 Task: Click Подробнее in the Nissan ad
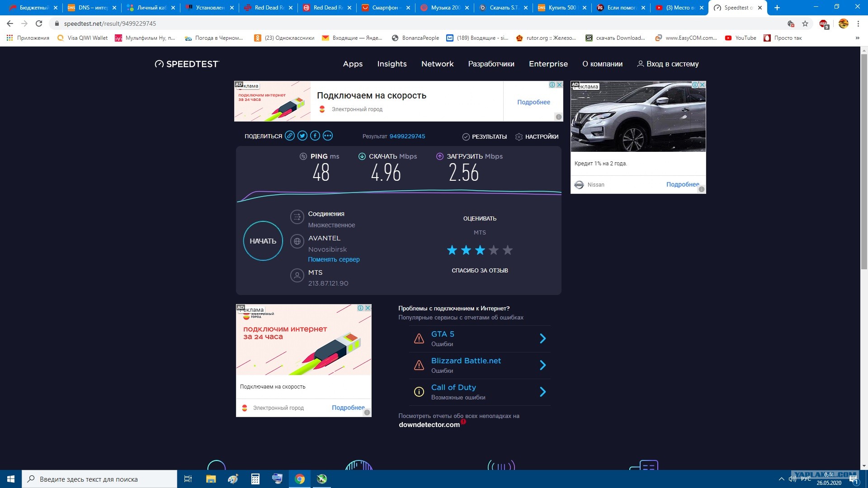pos(683,184)
